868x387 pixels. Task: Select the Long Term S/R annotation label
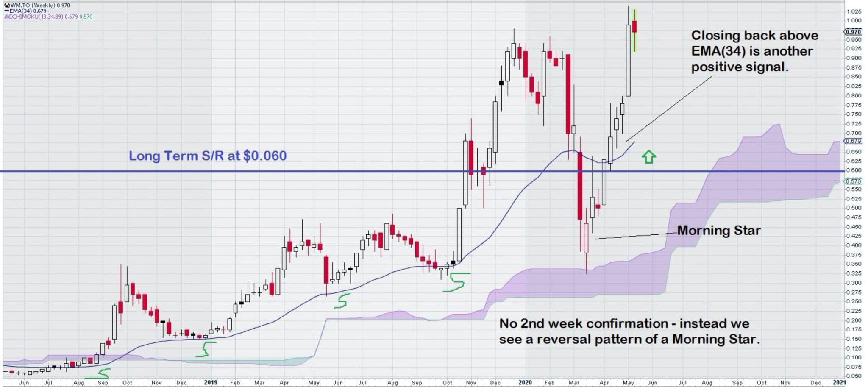(x=208, y=156)
